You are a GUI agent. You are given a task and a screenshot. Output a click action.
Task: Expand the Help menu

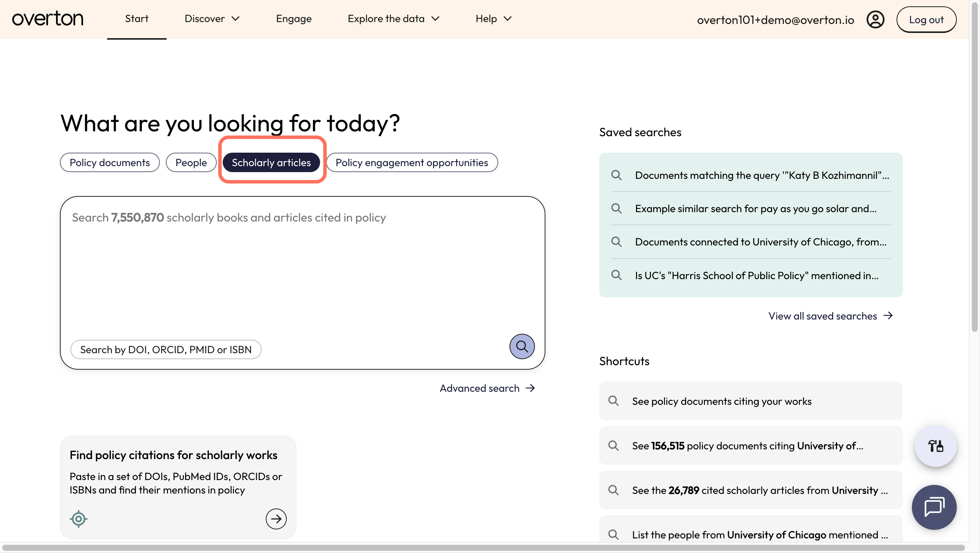[x=493, y=19]
